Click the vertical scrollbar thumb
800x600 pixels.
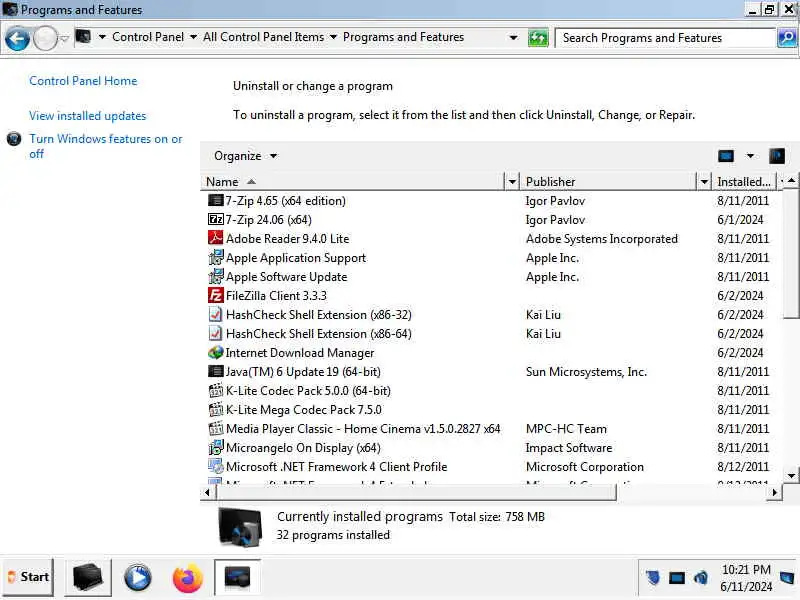(x=791, y=254)
